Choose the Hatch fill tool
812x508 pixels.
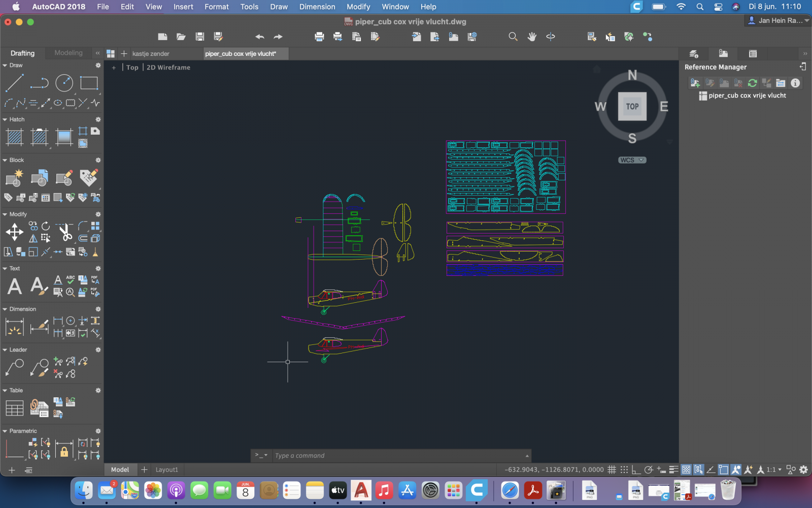coord(15,137)
